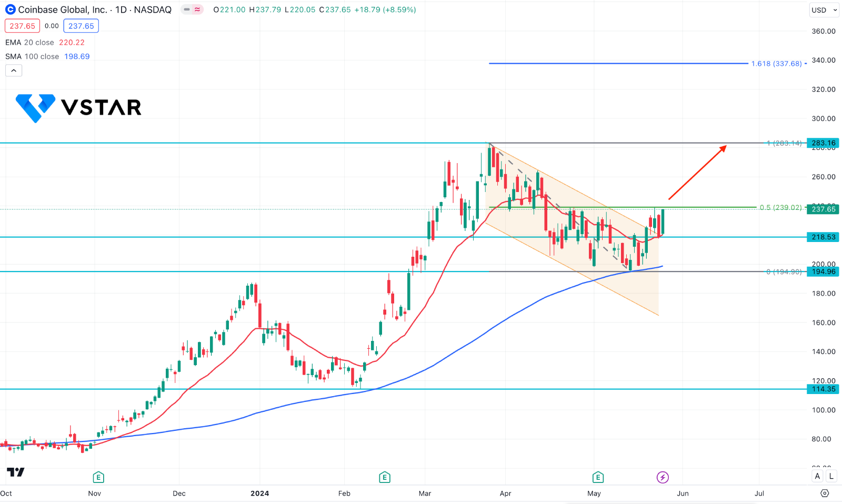842x504 pixels.
Task: Click the Mar label on time axis
Action: (x=425, y=493)
